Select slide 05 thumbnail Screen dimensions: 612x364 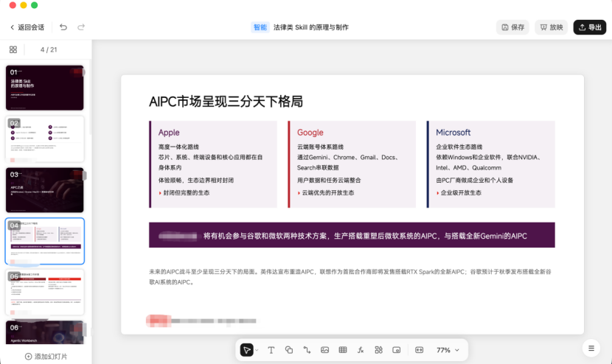[45, 293]
